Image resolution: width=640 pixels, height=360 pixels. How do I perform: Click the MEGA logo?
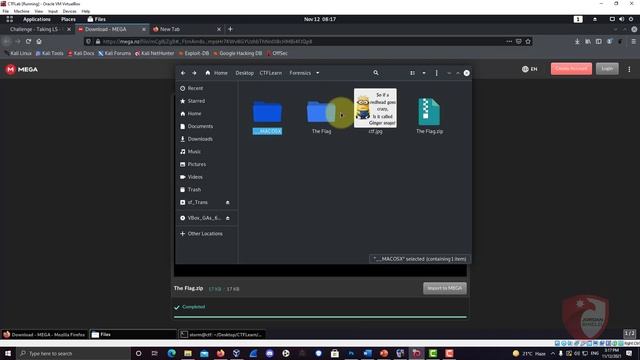pos(22,69)
